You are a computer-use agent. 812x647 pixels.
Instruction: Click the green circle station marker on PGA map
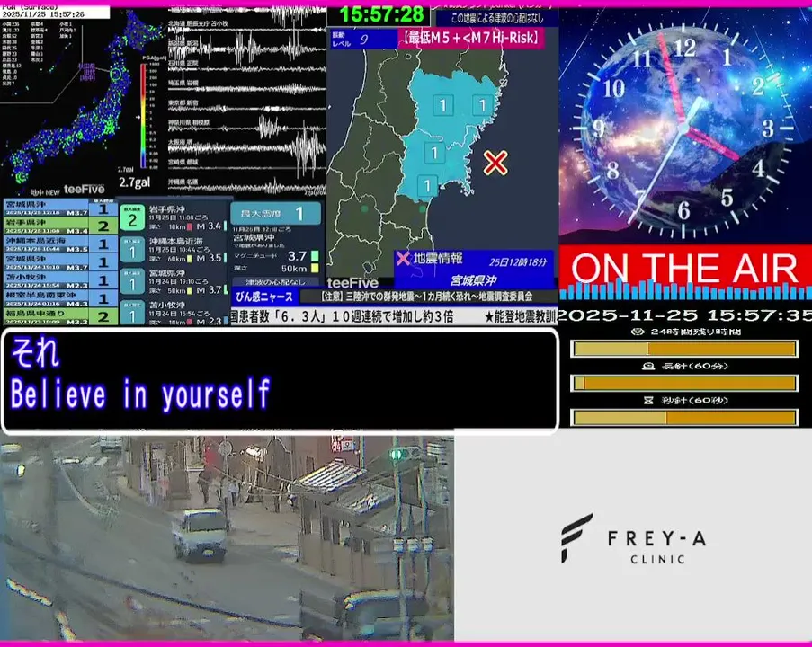pyautogui.click(x=115, y=74)
